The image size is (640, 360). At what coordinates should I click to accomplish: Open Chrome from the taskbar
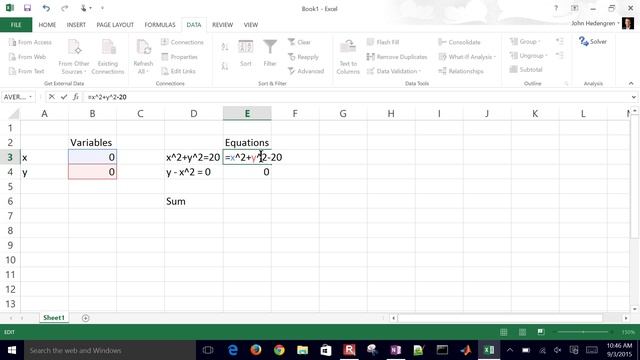[279, 350]
